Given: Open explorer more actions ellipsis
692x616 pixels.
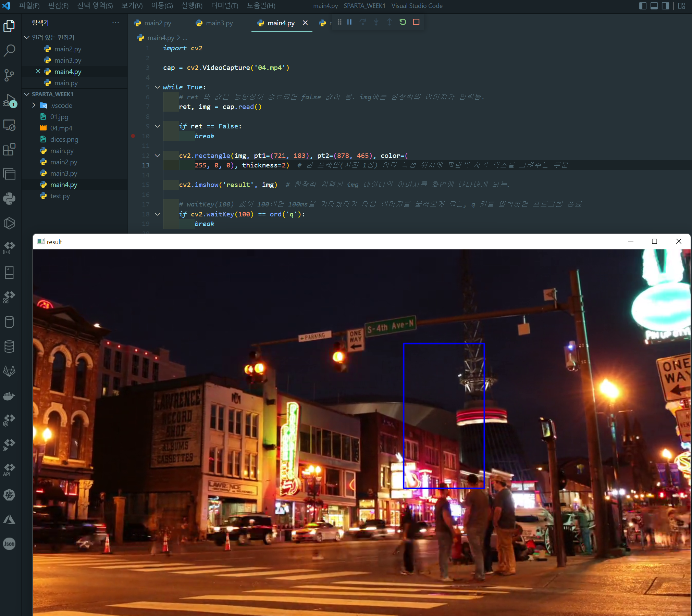Looking at the screenshot, I should (x=115, y=23).
